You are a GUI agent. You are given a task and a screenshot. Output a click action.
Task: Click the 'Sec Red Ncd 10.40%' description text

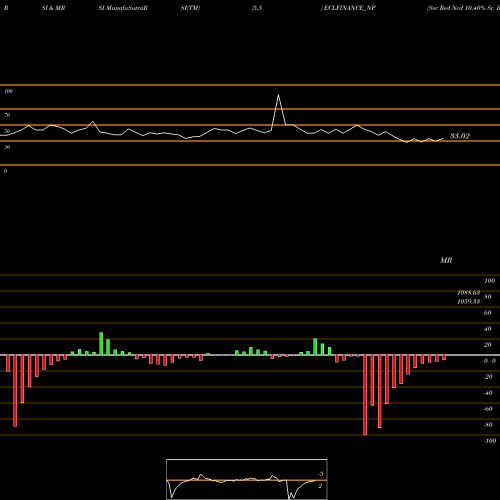coord(456,8)
